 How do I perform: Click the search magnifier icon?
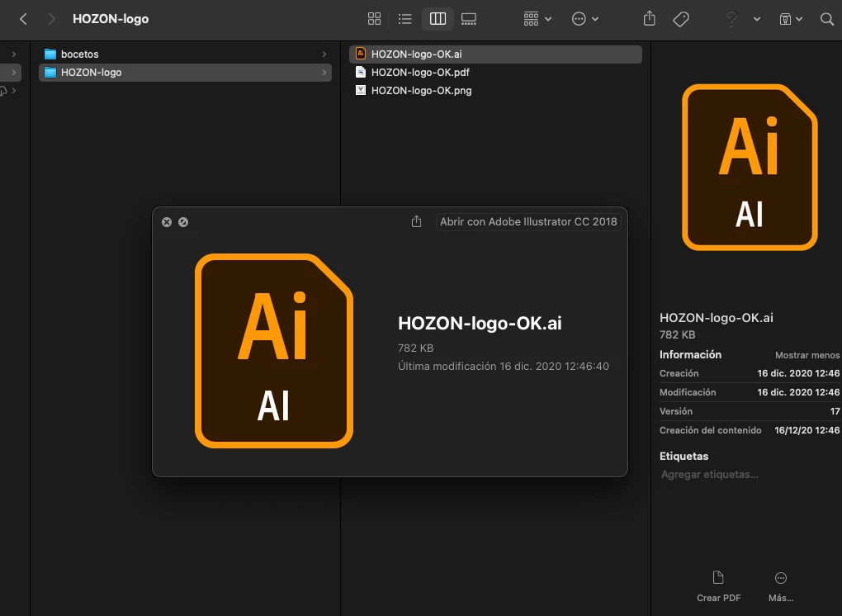(x=827, y=19)
